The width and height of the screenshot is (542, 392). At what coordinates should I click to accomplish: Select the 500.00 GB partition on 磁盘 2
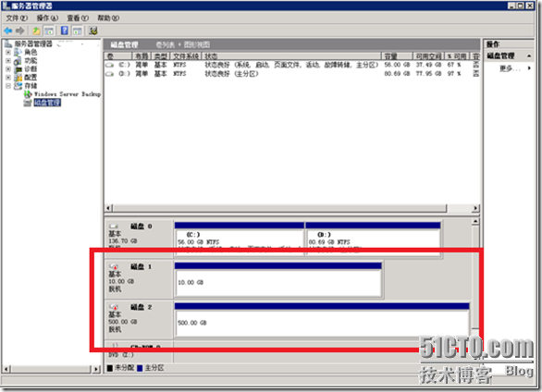tap(322, 320)
